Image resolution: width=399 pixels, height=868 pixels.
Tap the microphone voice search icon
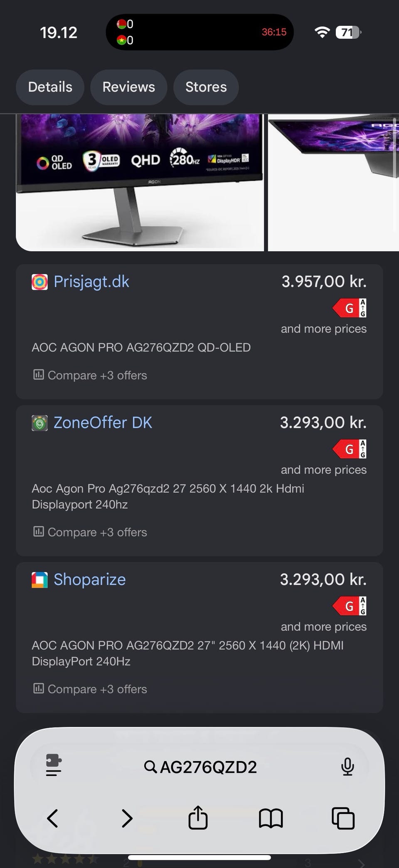tap(347, 767)
